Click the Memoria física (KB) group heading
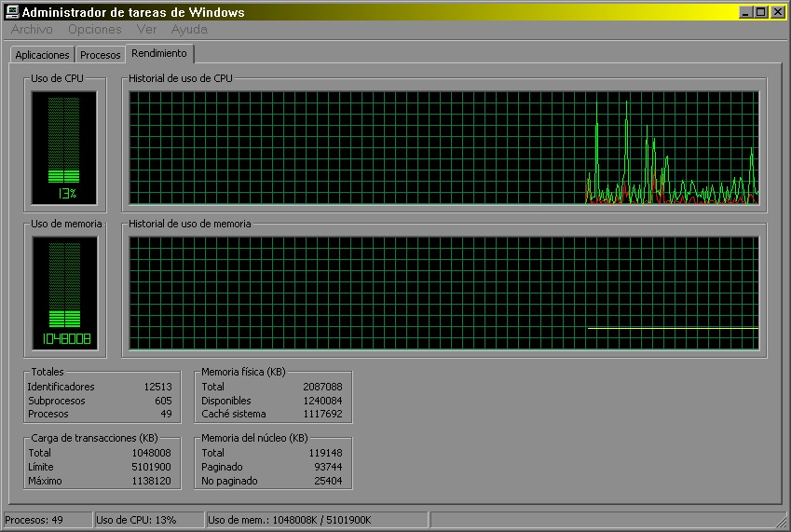Viewport: 791px width, 532px height. pos(243,372)
